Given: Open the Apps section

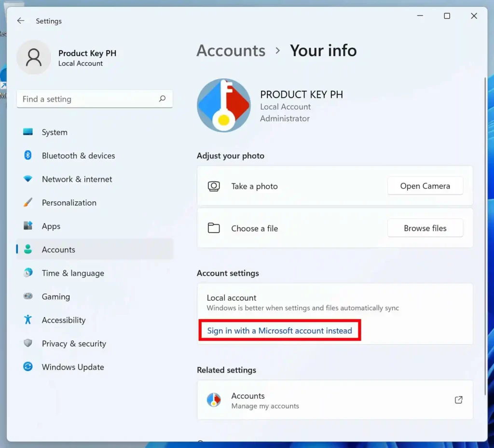Looking at the screenshot, I should pos(95,226).
